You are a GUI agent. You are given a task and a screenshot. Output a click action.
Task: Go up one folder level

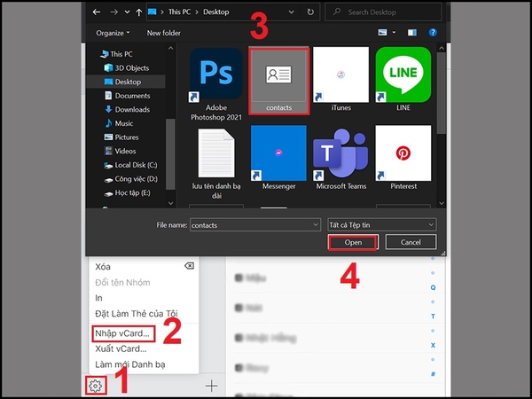(x=139, y=12)
